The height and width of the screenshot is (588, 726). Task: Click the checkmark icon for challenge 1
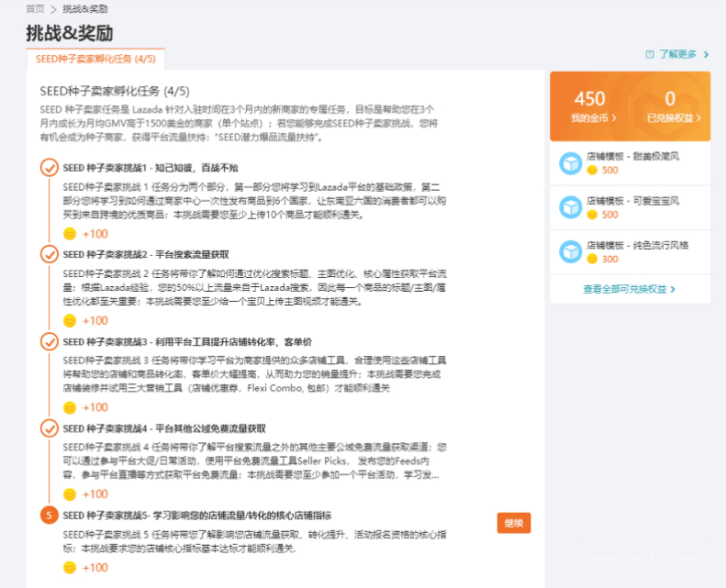[x=49, y=168]
